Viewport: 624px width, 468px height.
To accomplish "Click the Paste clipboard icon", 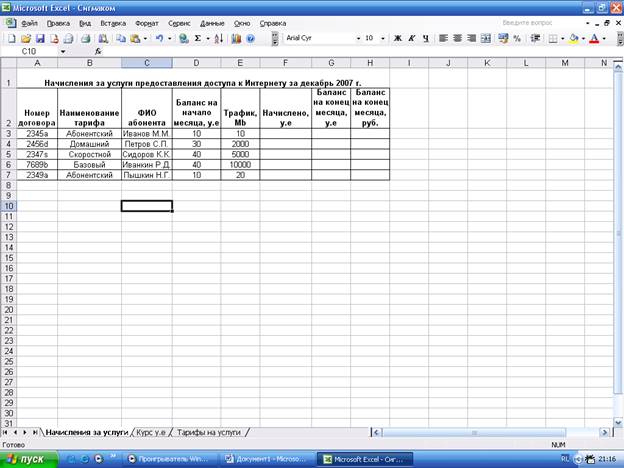I will 135,39.
